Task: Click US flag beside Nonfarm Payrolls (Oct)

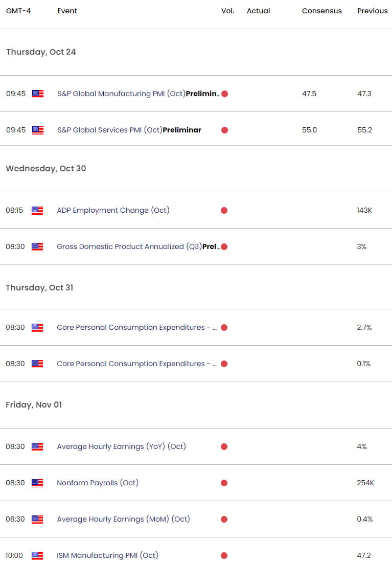Action: (37, 483)
